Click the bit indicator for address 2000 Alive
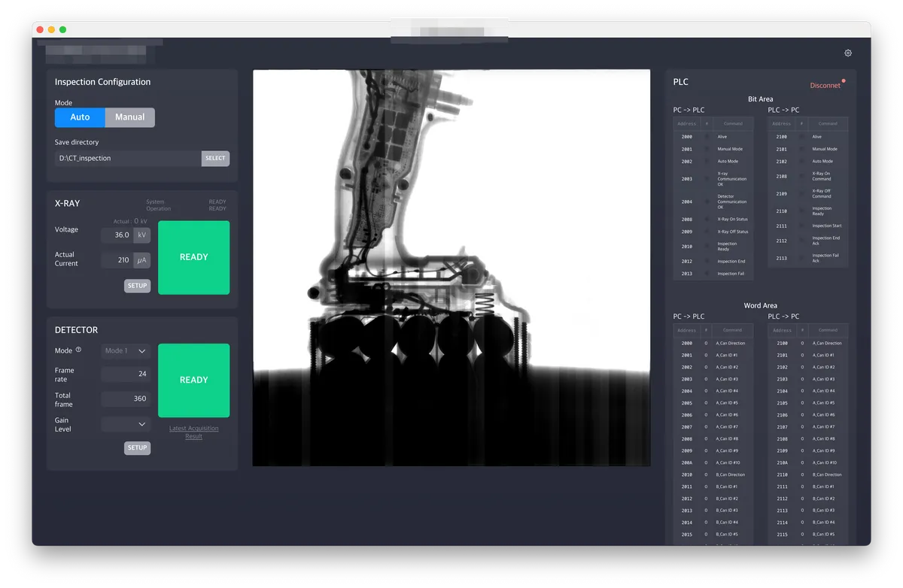 pos(706,137)
